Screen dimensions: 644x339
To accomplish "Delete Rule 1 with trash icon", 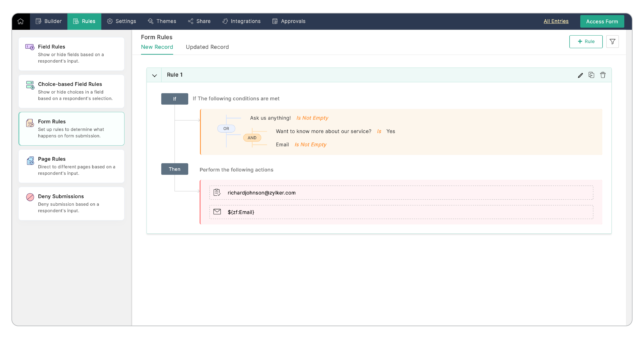I will (603, 75).
